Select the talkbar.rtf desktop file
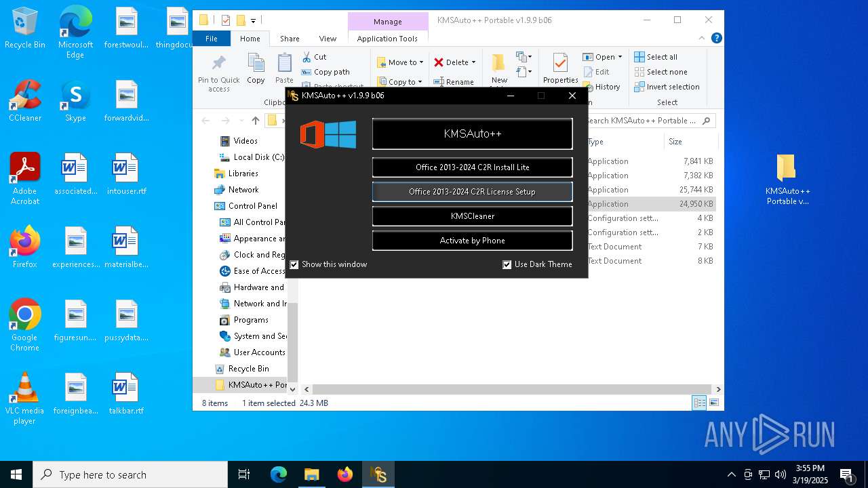868x488 pixels. coord(126,394)
